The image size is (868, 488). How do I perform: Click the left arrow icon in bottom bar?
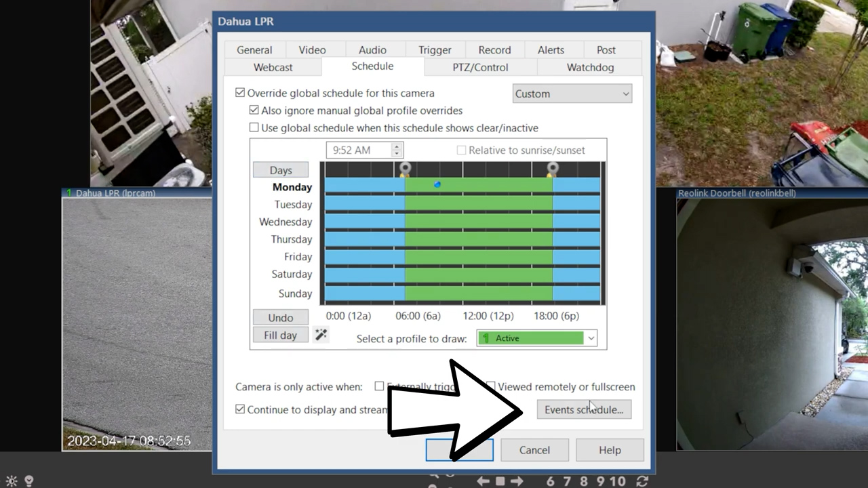pyautogui.click(x=483, y=481)
